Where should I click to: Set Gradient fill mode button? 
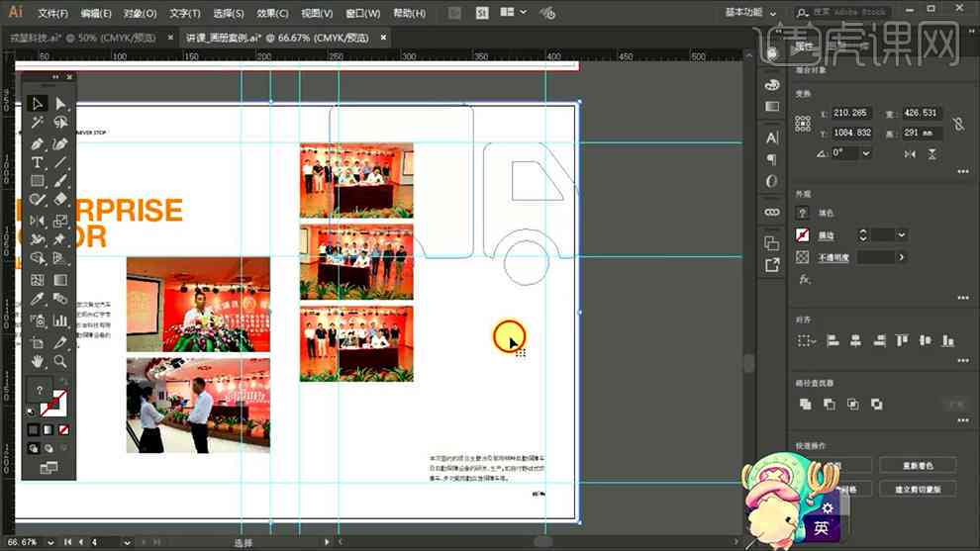(x=49, y=429)
